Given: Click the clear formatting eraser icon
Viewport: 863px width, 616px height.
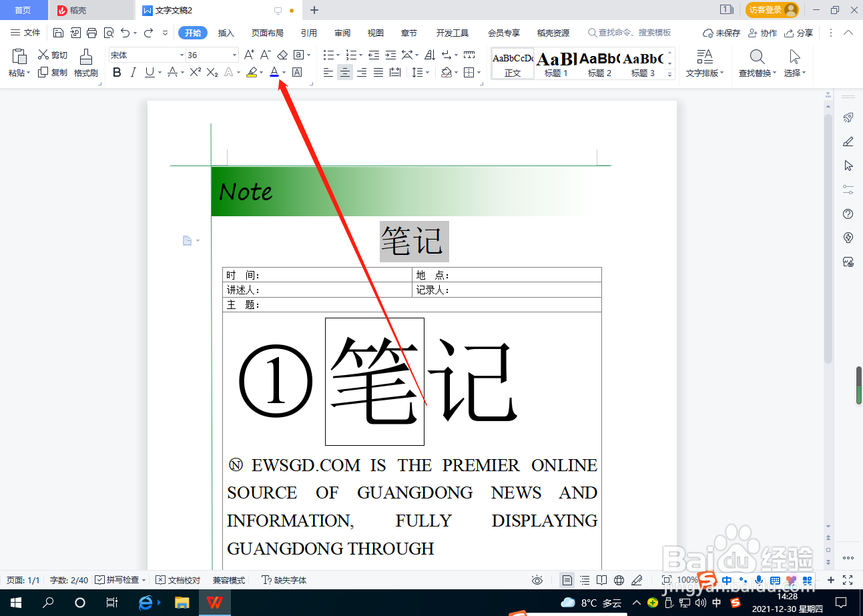Looking at the screenshot, I should click(x=282, y=55).
